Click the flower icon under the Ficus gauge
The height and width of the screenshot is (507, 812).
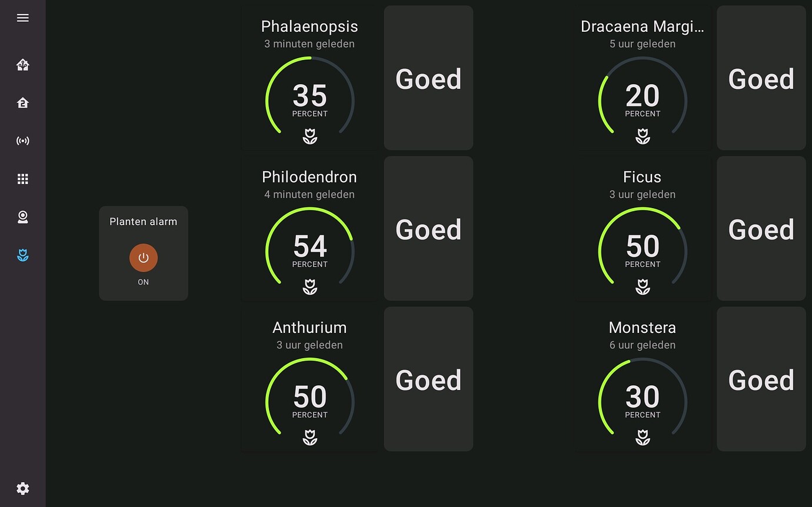pyautogui.click(x=642, y=286)
